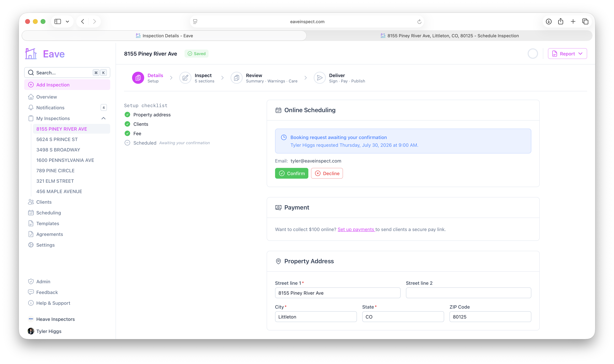614x364 pixels.
Task: Open the Review step
Action: point(264,78)
